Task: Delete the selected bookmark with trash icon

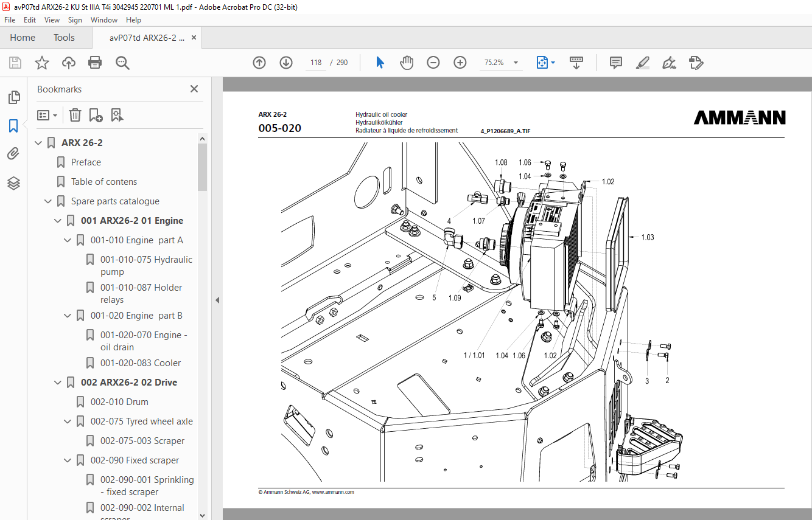Action: pyautogui.click(x=75, y=115)
